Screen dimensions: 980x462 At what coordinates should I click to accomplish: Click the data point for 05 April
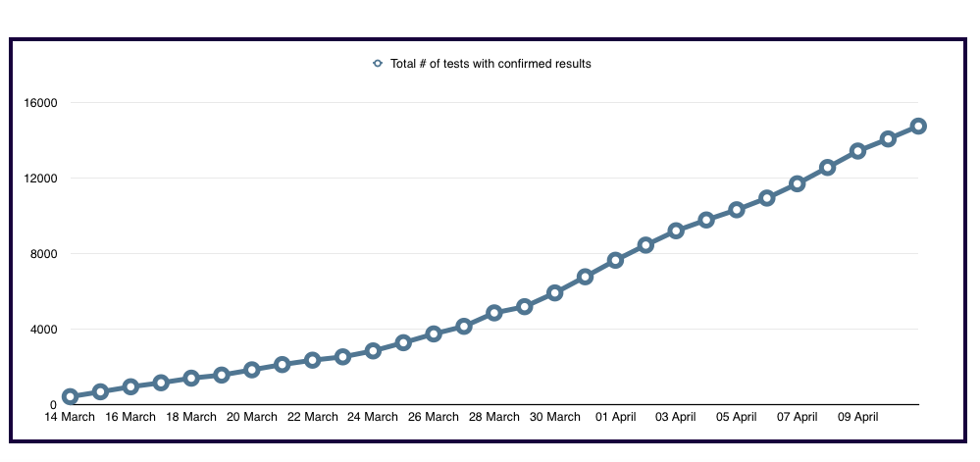[x=737, y=209]
